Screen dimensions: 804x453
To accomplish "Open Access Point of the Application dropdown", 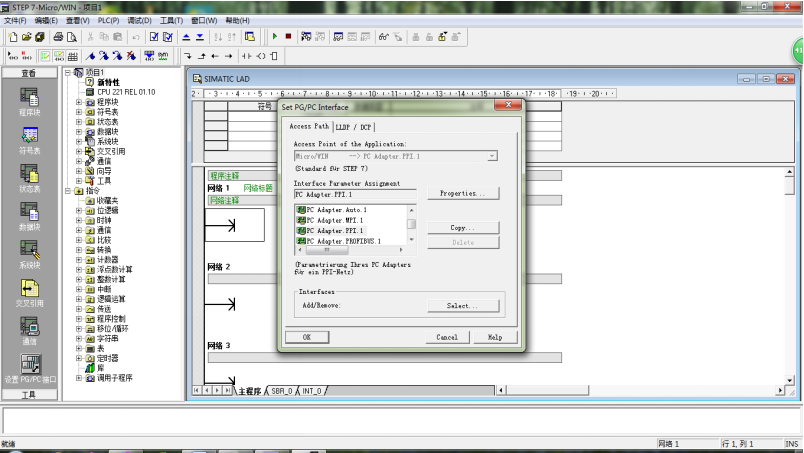I will tap(492, 156).
